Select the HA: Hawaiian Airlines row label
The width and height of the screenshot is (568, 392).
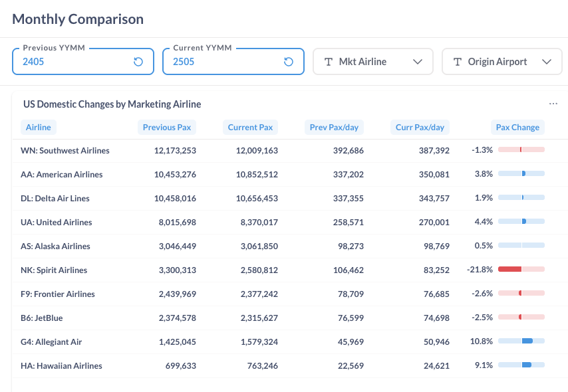(x=61, y=365)
